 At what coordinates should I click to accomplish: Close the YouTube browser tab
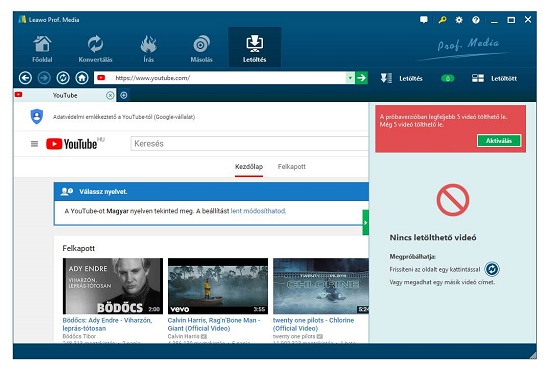pyautogui.click(x=110, y=95)
